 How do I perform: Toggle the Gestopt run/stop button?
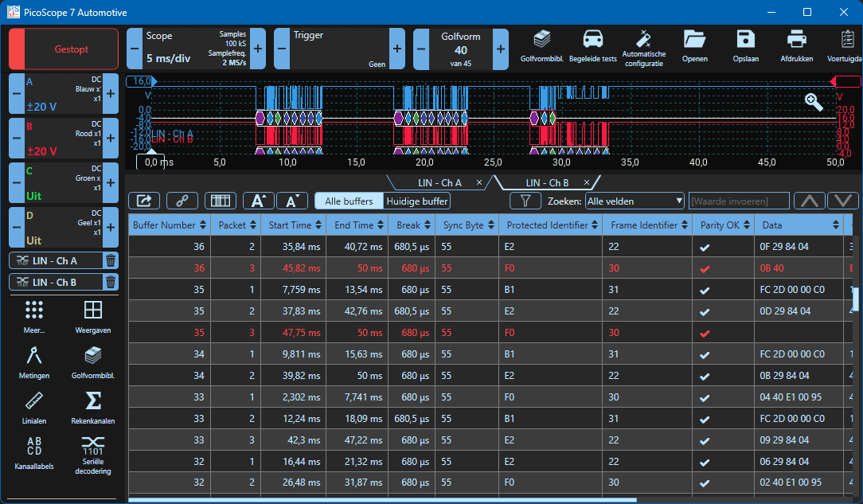point(64,49)
